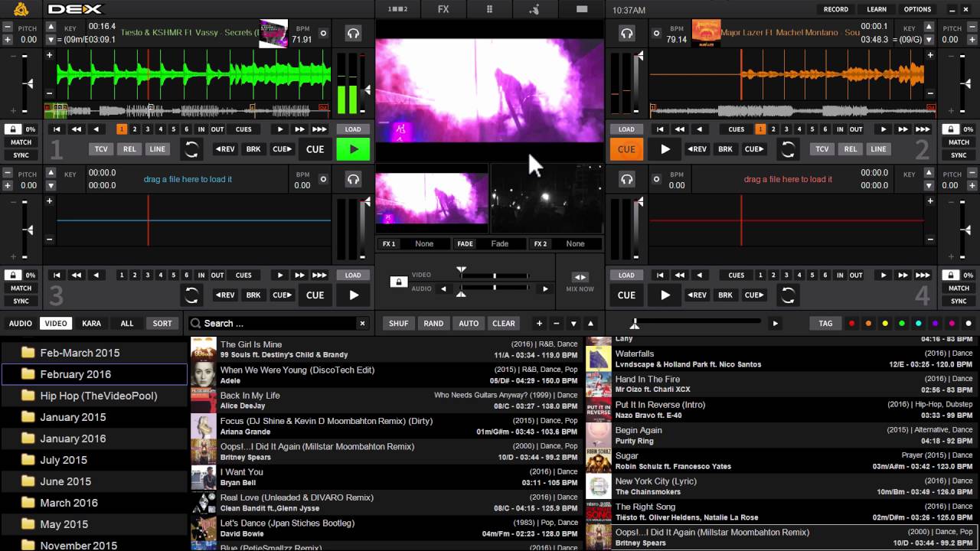Open FX 1 effect selector
The image size is (980, 551).
(x=424, y=244)
